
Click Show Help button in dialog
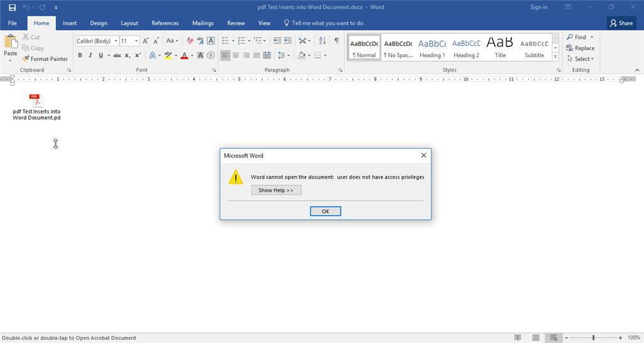click(276, 190)
